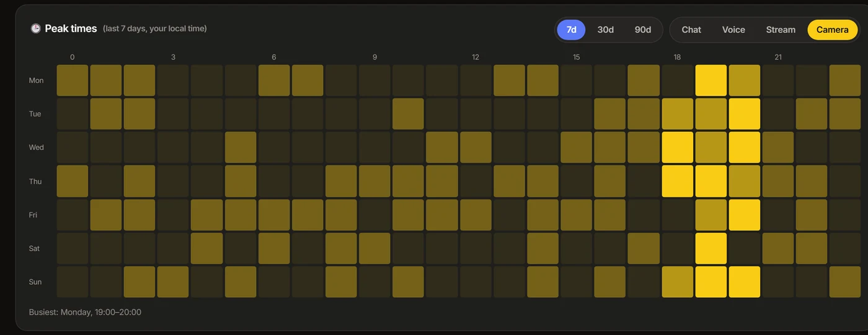Select the Thursday 19:00 heatmap cell
Screen dimensions: 868x335
pos(711,181)
